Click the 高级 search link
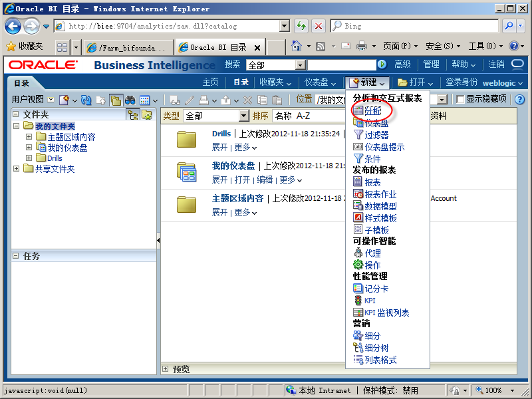 click(x=402, y=64)
